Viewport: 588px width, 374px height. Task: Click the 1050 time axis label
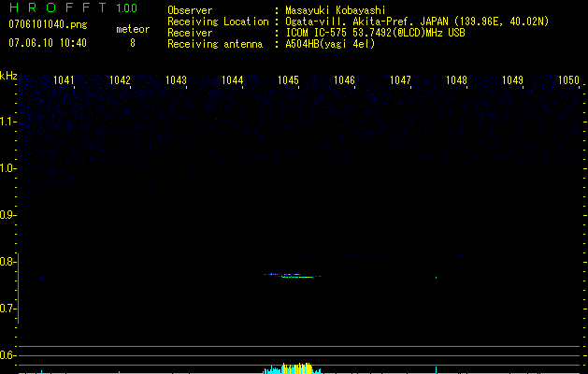(x=569, y=80)
